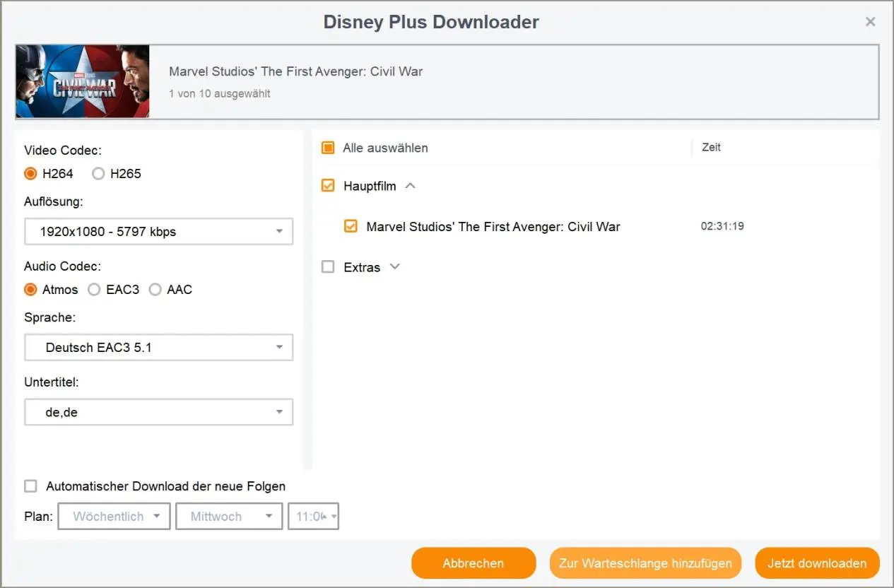Choose the EAC3 audio codec
Viewport: 894px width, 588px height.
94,289
